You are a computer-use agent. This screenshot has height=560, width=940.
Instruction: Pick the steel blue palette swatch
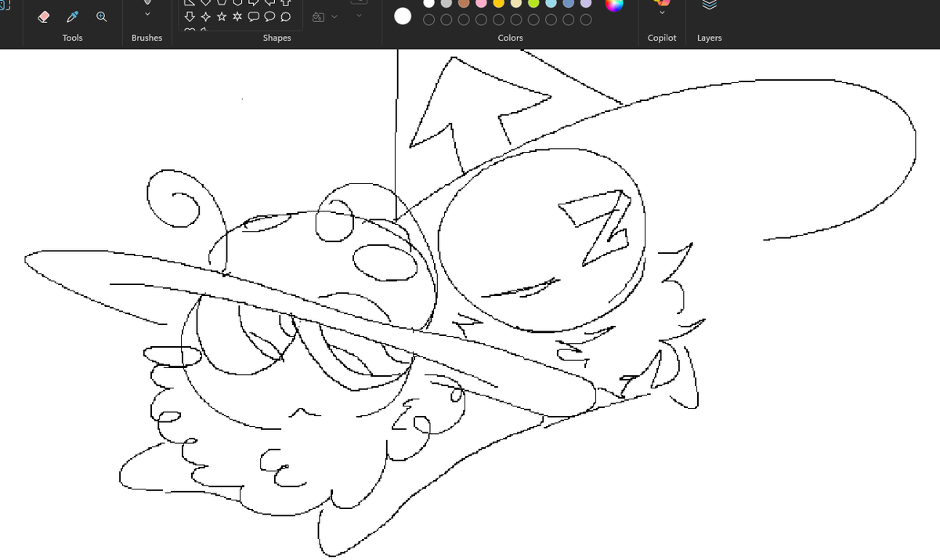tap(569, 3)
